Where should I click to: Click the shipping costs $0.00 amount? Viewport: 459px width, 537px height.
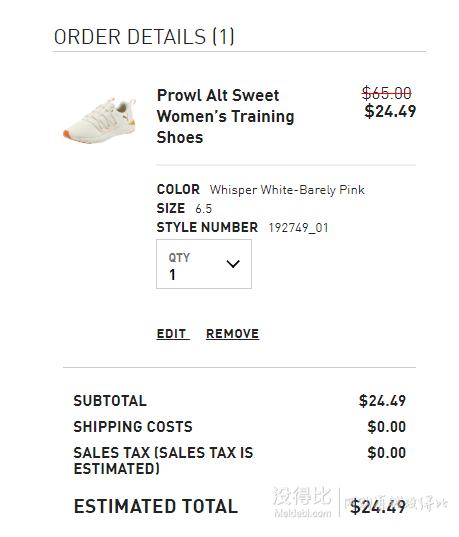point(387,427)
